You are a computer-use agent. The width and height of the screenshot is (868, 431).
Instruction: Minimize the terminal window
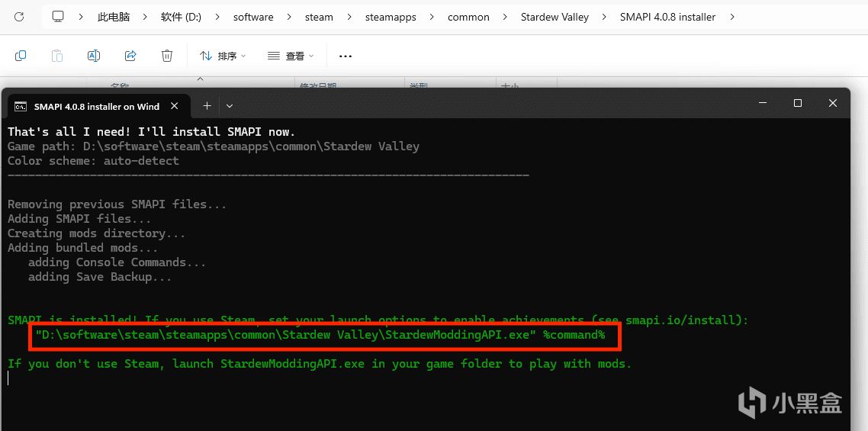763,103
